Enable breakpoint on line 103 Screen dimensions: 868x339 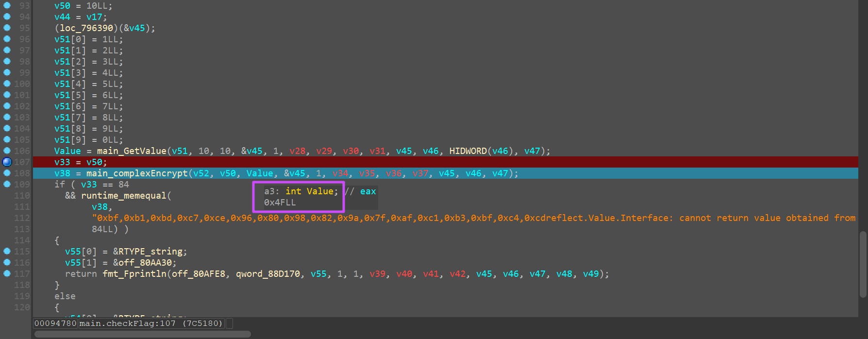(7, 117)
